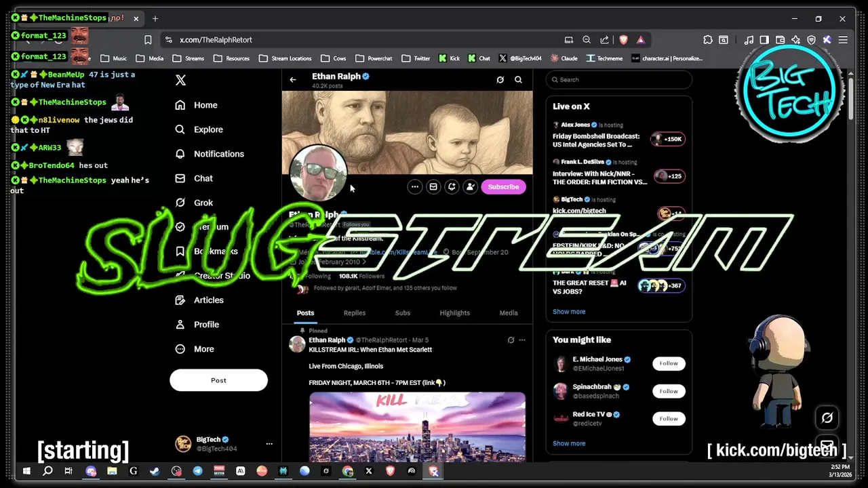Open Alex Jones Friday Bombshell Broadcast
Image resolution: width=868 pixels, height=488 pixels.
point(618,136)
